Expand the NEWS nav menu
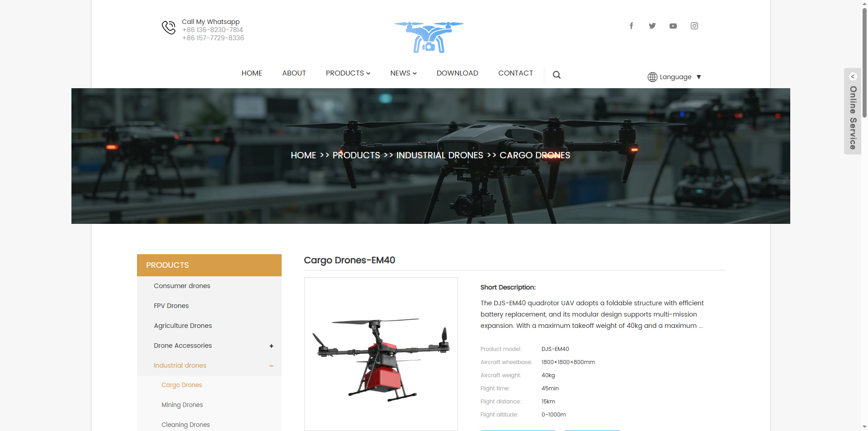This screenshot has width=868, height=431. pyautogui.click(x=403, y=73)
